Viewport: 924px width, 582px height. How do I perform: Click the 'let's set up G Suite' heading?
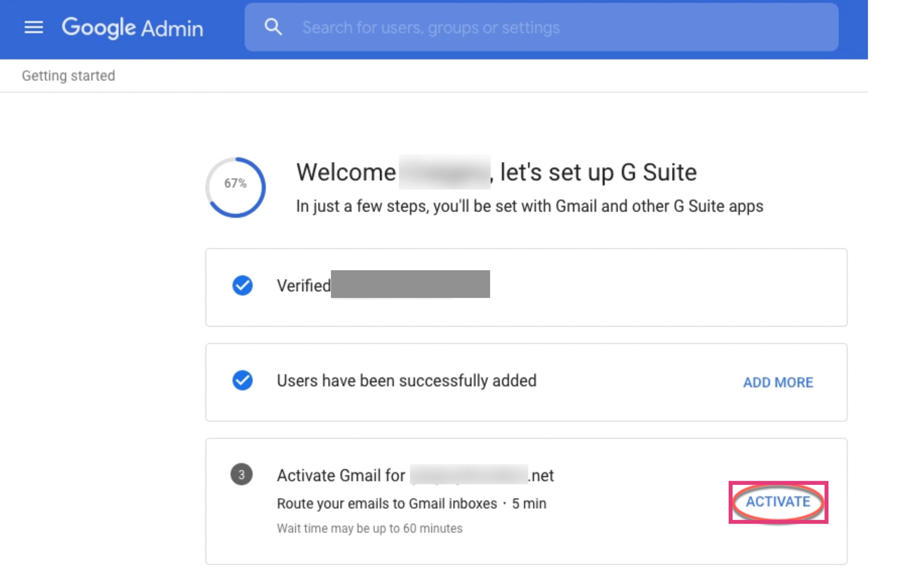[x=599, y=173]
